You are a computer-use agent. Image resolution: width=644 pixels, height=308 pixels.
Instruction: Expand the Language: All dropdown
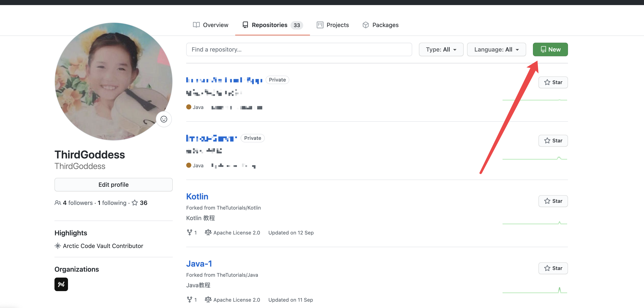pos(496,50)
